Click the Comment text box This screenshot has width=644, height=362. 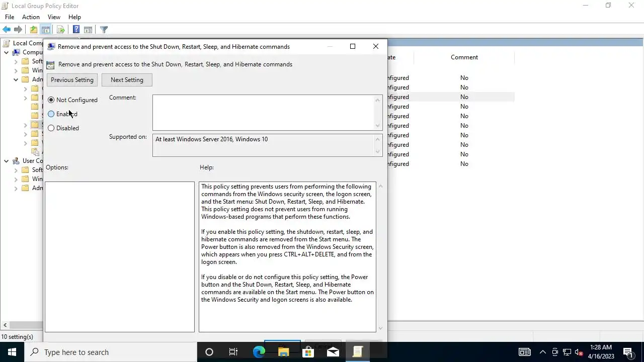click(263, 113)
